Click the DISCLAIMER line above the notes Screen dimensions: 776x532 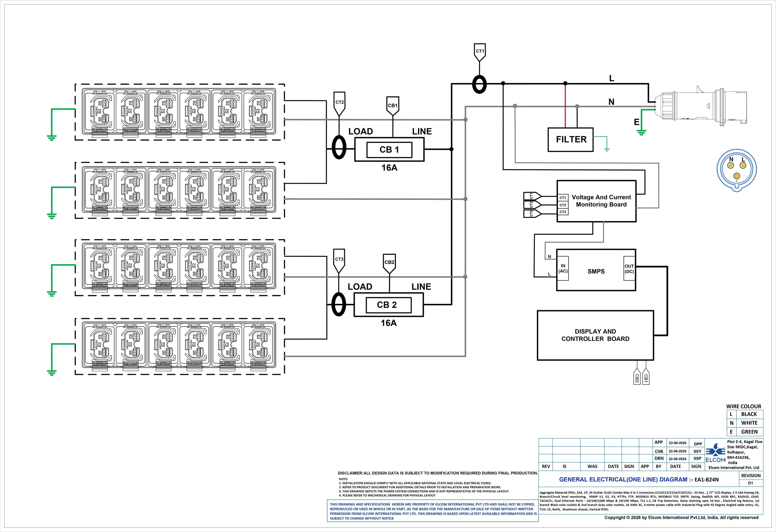click(x=438, y=473)
